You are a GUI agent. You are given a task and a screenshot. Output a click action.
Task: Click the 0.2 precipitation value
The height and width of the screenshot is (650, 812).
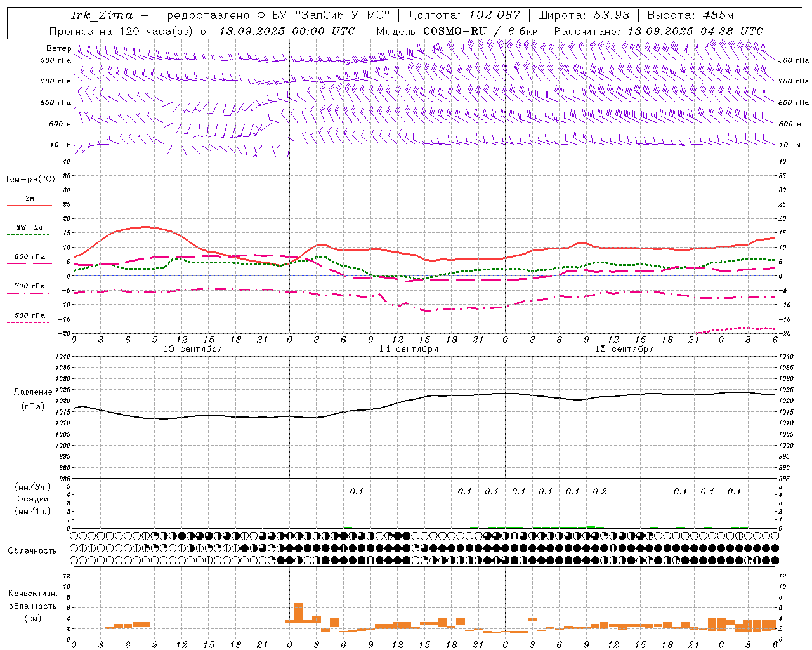coord(599,492)
